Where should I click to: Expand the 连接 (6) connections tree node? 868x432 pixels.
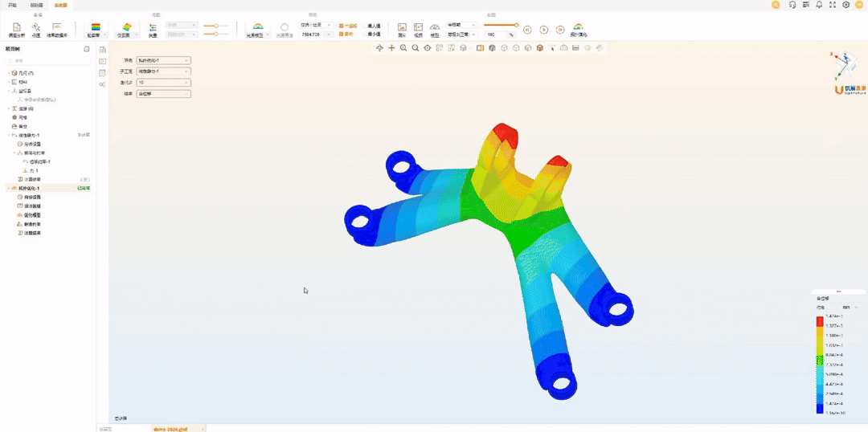point(8,108)
